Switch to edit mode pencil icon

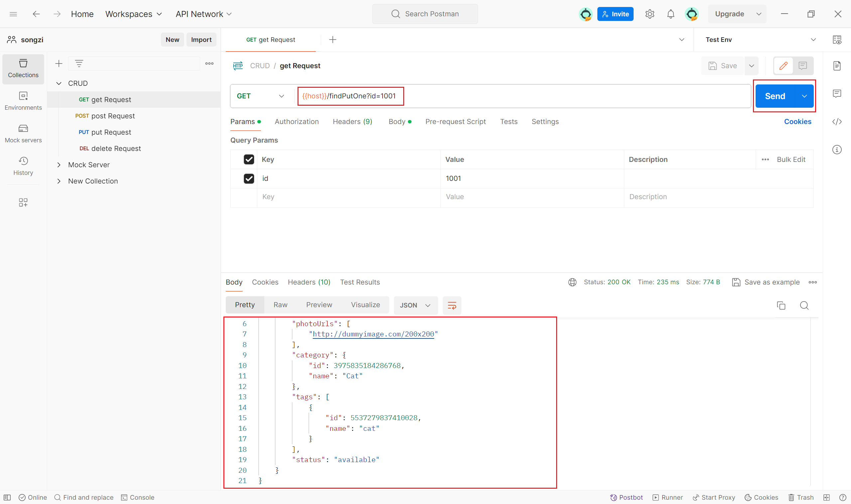point(783,66)
